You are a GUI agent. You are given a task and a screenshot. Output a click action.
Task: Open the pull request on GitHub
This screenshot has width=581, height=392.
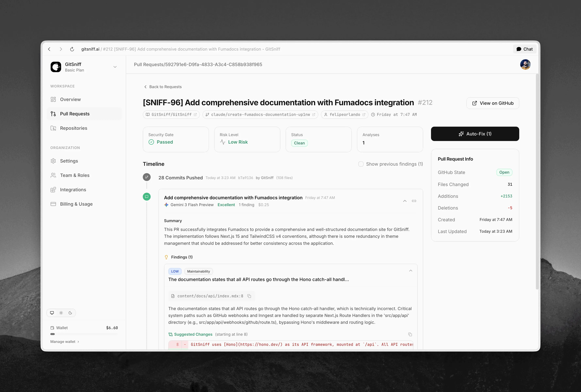tap(492, 103)
